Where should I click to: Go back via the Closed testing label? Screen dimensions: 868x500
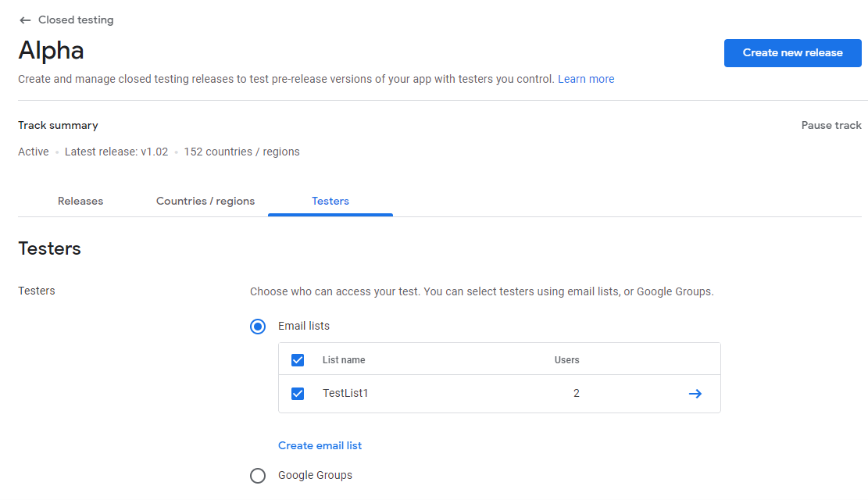pos(76,20)
